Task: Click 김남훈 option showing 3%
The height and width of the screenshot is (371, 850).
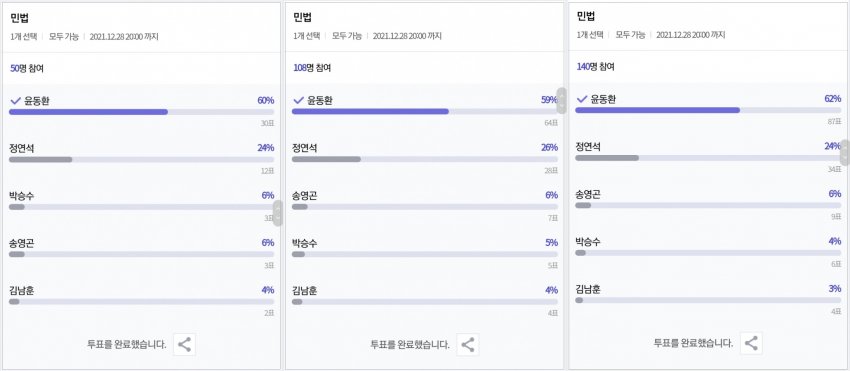Action: (708, 298)
